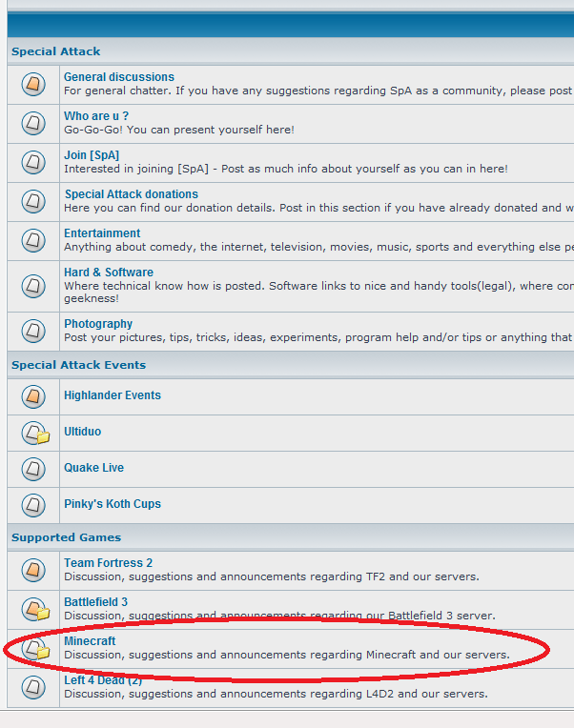
Task: Click the Team Fortress 2 unread forum icon
Action: (x=33, y=570)
